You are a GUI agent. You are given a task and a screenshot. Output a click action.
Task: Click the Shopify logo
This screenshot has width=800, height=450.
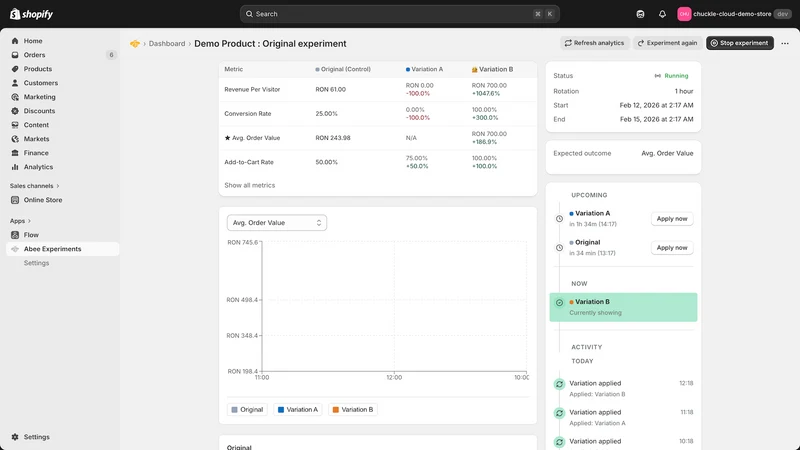click(x=31, y=14)
